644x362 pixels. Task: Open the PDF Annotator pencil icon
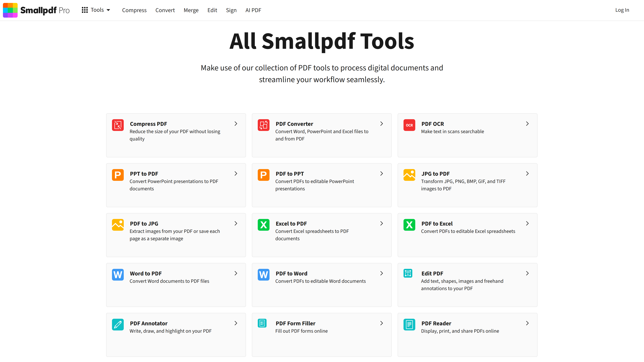(x=117, y=325)
